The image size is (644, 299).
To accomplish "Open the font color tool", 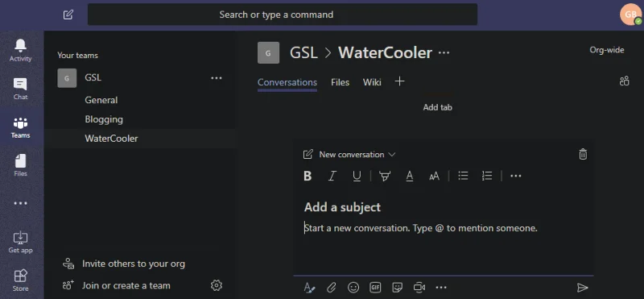I will click(x=410, y=176).
